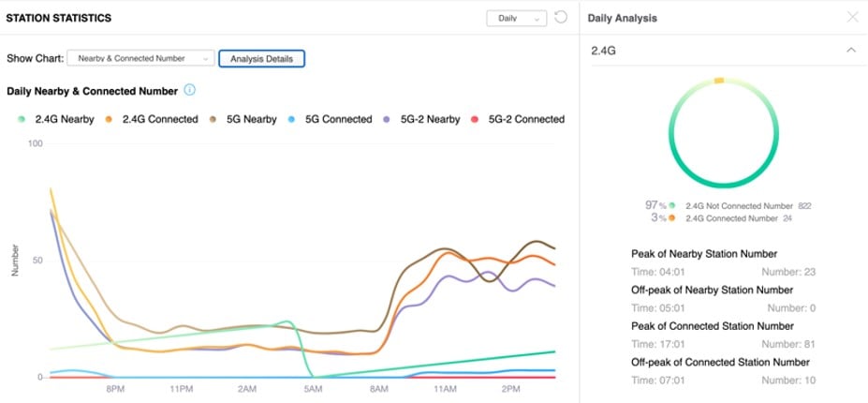Close the Daily Analysis panel
Viewport: 868px width, 403px height.
[x=852, y=17]
